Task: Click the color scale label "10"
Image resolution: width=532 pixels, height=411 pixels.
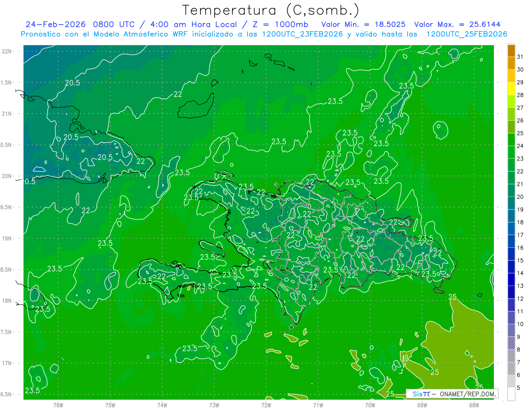Action: click(520, 324)
